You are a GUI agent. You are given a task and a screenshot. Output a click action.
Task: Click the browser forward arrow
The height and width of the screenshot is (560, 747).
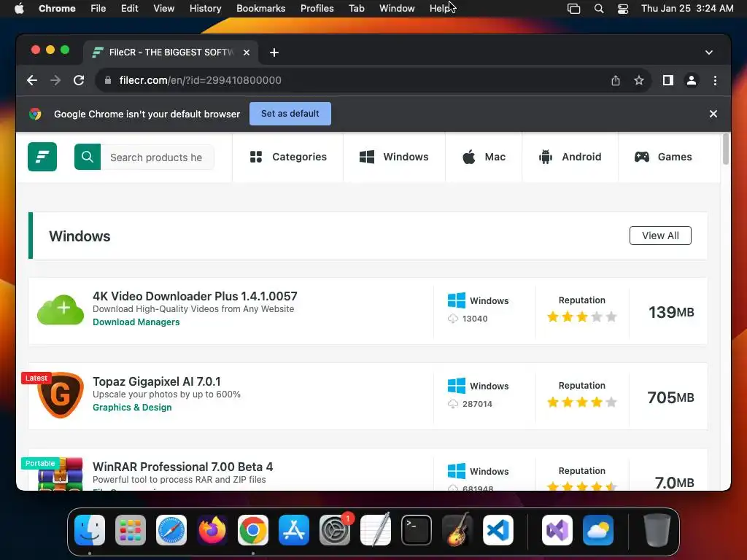(x=55, y=80)
